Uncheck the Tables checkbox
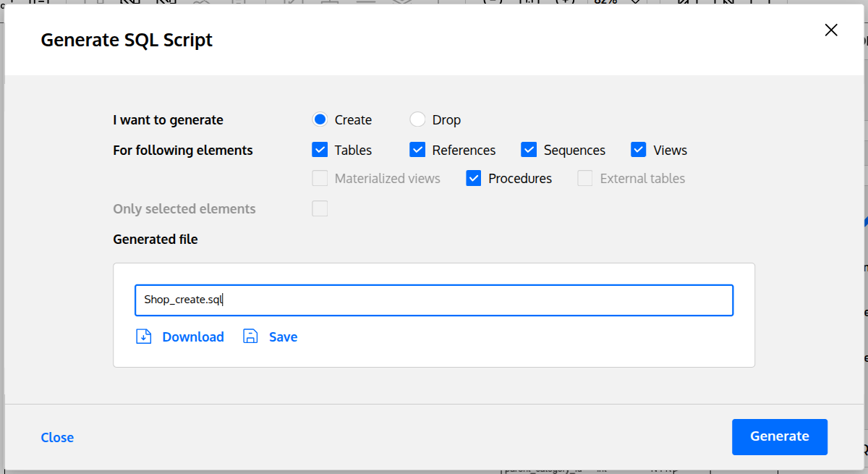This screenshot has width=868, height=474. pos(320,150)
